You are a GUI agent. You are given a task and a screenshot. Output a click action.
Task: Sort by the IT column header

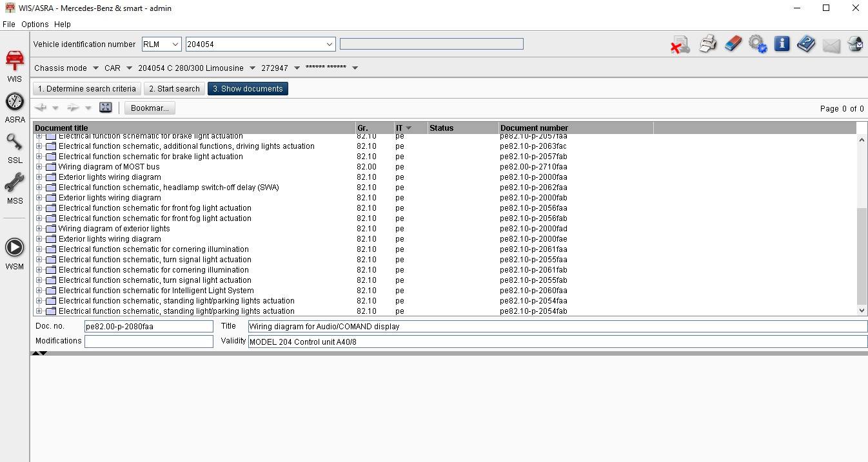coord(411,128)
